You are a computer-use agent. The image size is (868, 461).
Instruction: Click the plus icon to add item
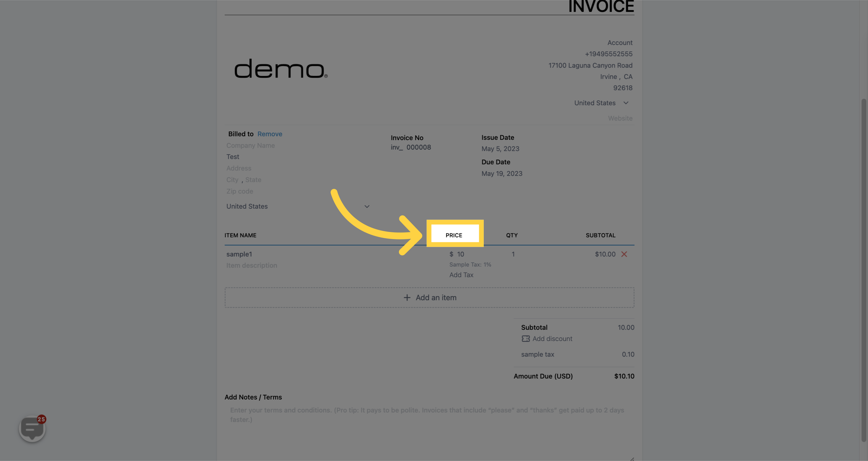pyautogui.click(x=407, y=298)
